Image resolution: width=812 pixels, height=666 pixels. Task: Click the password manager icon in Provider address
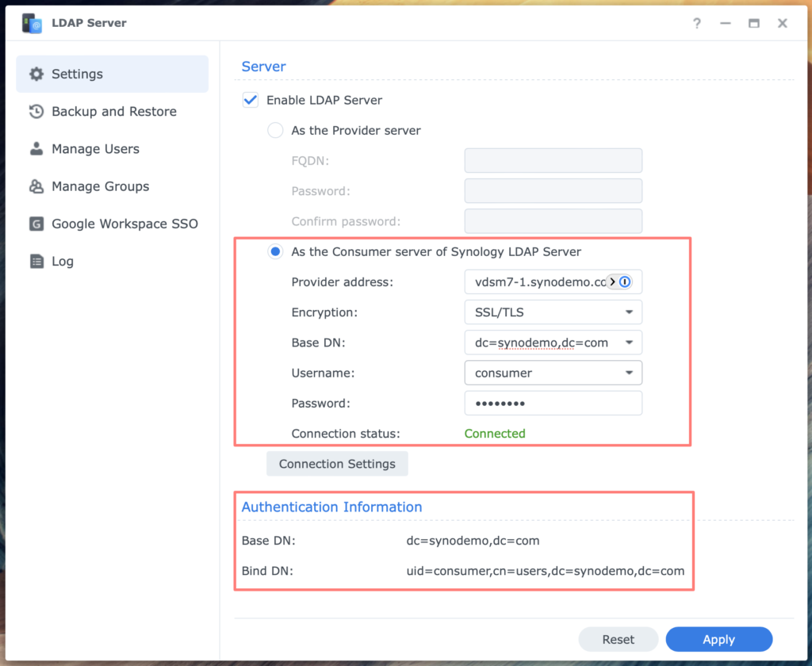click(625, 281)
